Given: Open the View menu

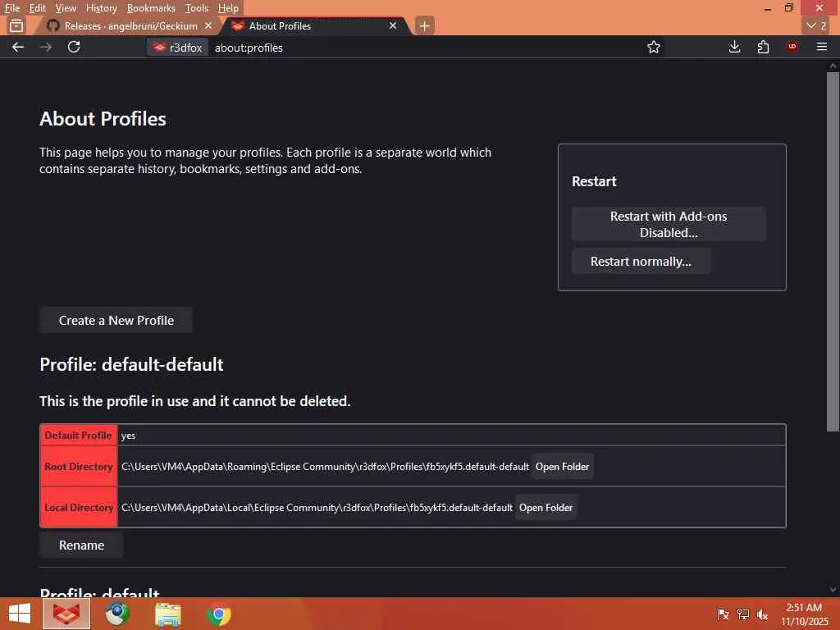Looking at the screenshot, I should pos(66,8).
